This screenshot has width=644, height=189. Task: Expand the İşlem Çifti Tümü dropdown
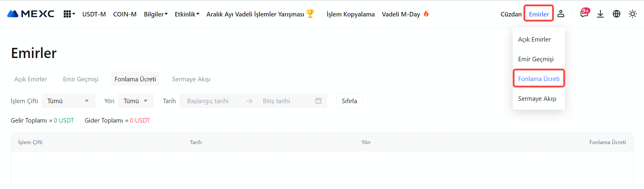tap(68, 101)
